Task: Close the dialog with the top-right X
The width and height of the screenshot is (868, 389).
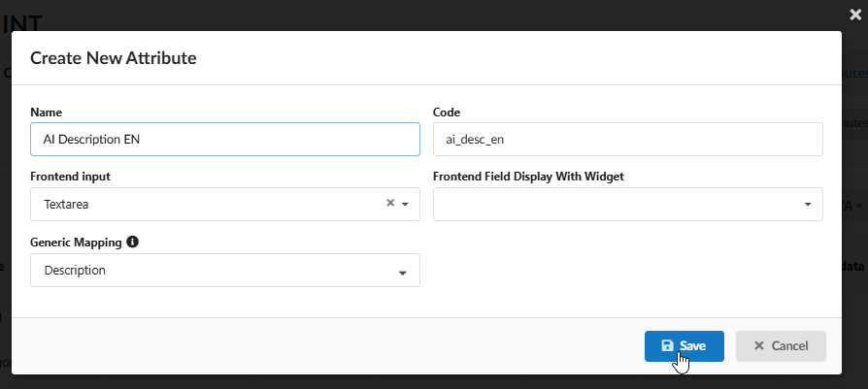Action: [x=854, y=15]
